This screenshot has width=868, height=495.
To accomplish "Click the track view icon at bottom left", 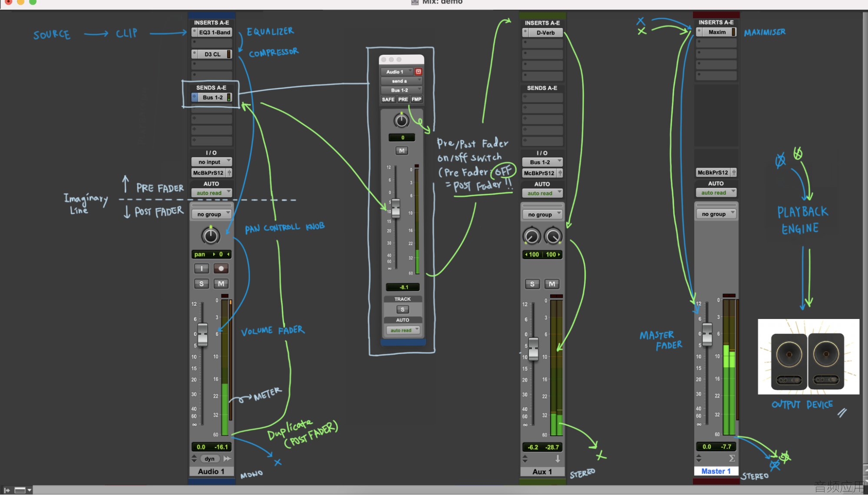I will (x=20, y=490).
